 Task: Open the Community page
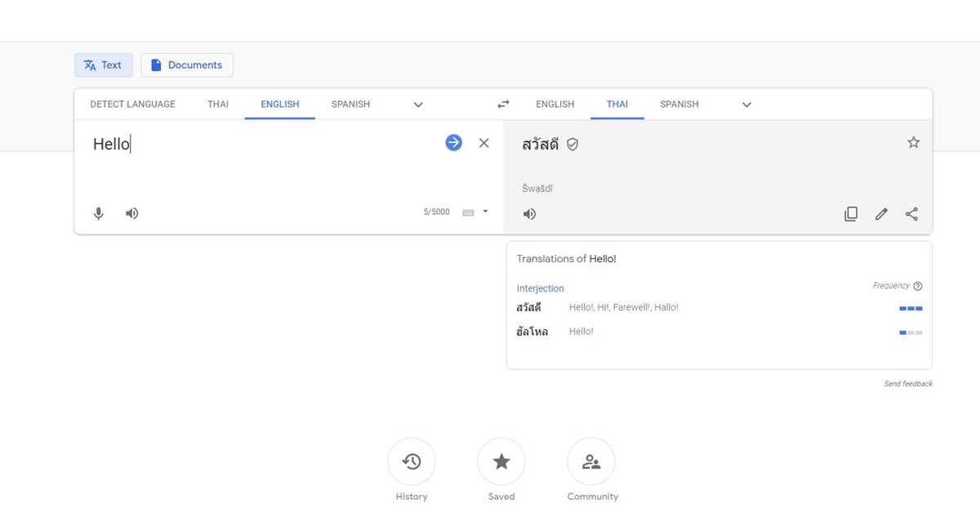click(x=591, y=462)
